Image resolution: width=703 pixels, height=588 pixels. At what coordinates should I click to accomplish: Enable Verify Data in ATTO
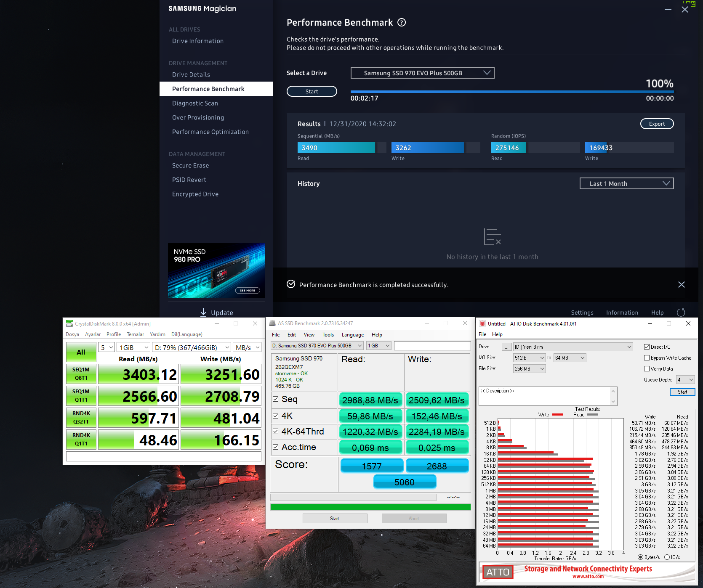coord(647,368)
